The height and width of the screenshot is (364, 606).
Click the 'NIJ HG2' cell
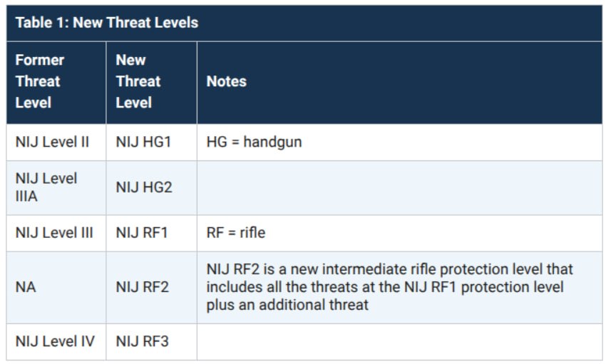(x=151, y=187)
